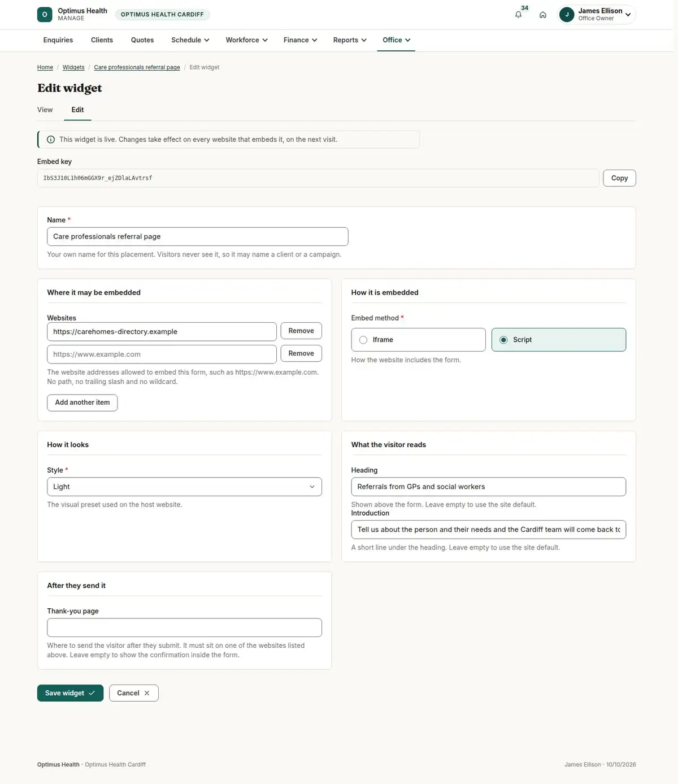Screen dimensions: 678x784
Task: Click the home icon in header
Action: click(x=542, y=15)
